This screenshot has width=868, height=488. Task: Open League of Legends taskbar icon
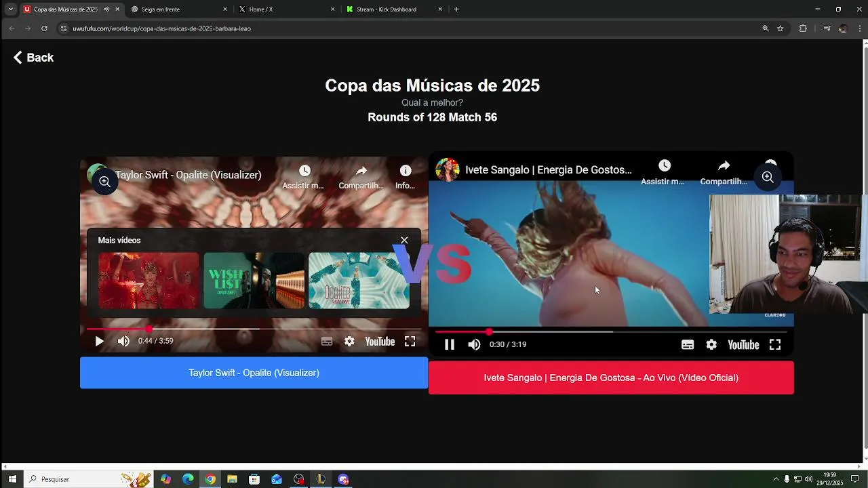[321, 479]
